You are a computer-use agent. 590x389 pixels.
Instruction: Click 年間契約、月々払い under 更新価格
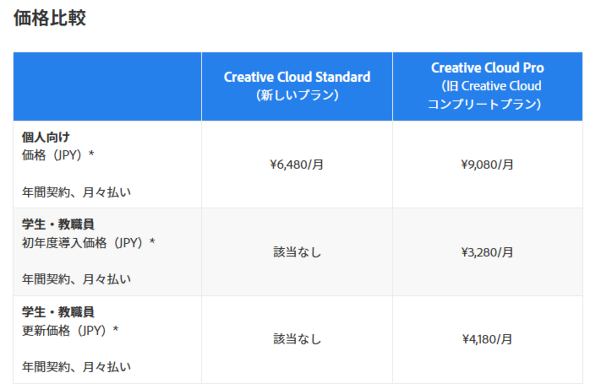(x=76, y=367)
